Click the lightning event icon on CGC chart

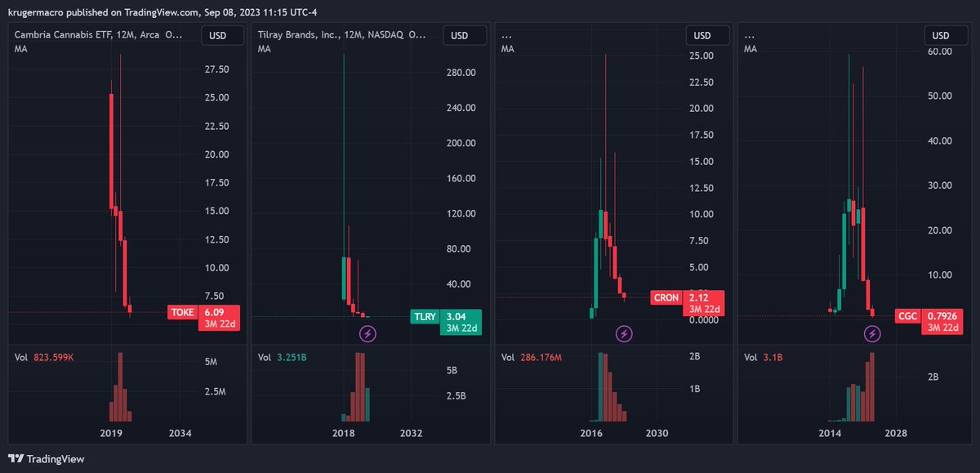click(873, 333)
